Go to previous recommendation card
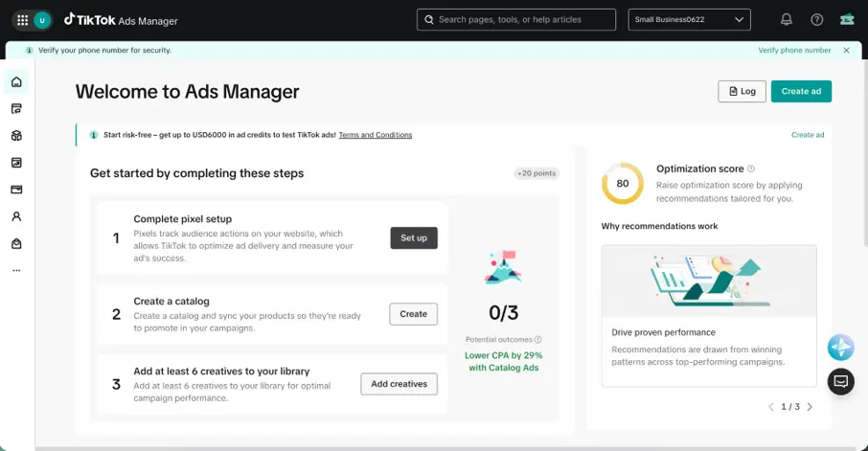 pos(771,407)
